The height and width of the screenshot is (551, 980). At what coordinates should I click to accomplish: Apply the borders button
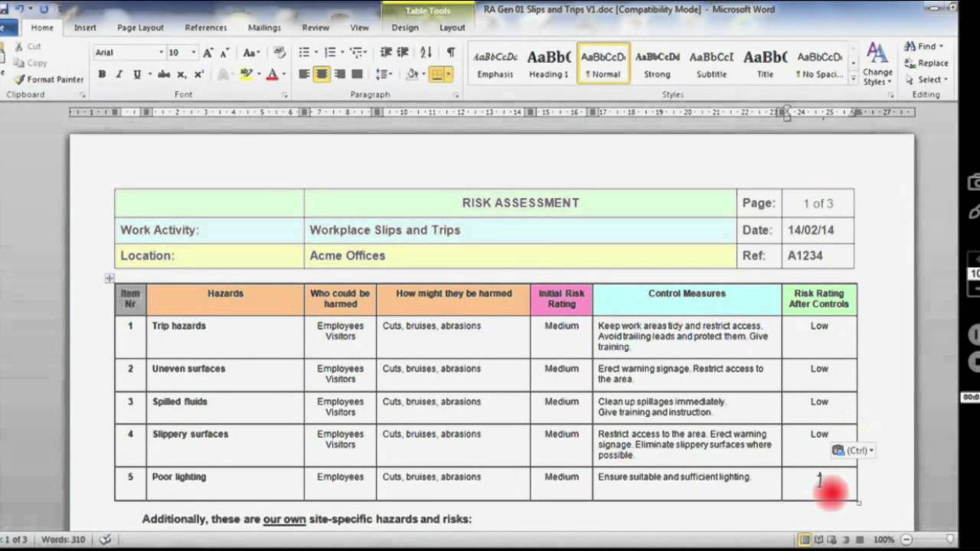pos(437,74)
